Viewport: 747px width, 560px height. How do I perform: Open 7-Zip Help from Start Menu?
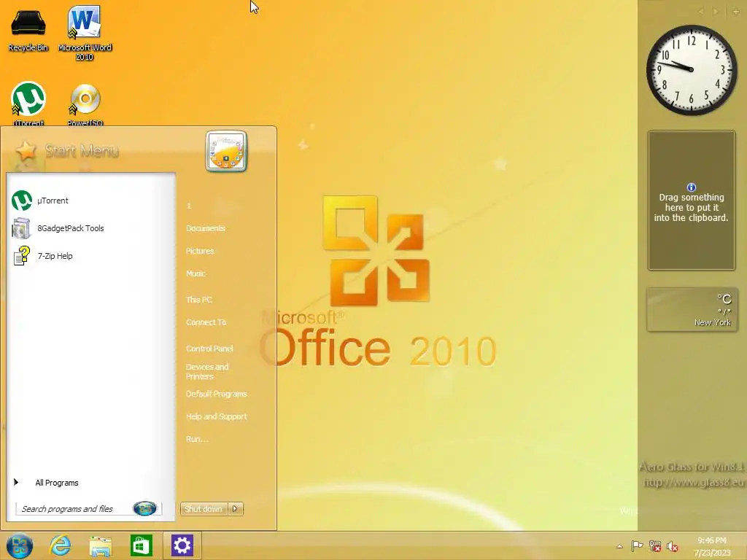click(90, 256)
